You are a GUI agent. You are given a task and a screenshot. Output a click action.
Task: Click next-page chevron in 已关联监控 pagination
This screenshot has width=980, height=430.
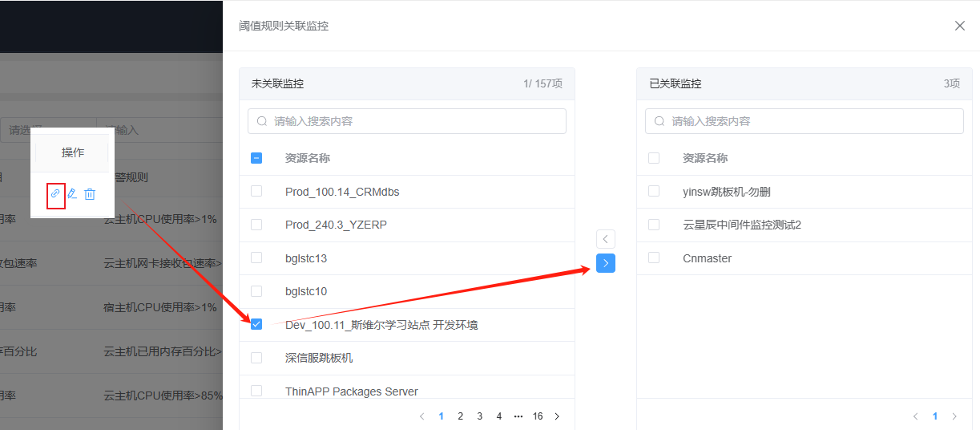(954, 416)
